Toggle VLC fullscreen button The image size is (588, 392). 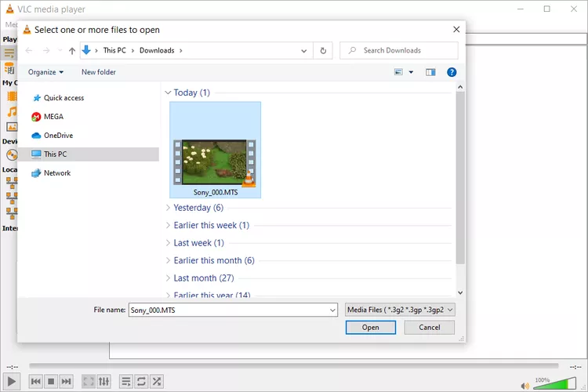click(89, 382)
